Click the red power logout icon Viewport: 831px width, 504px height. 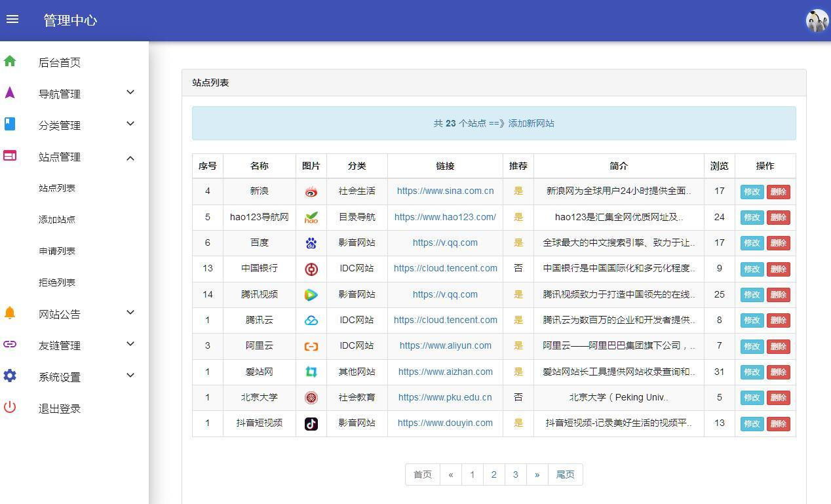click(x=10, y=407)
